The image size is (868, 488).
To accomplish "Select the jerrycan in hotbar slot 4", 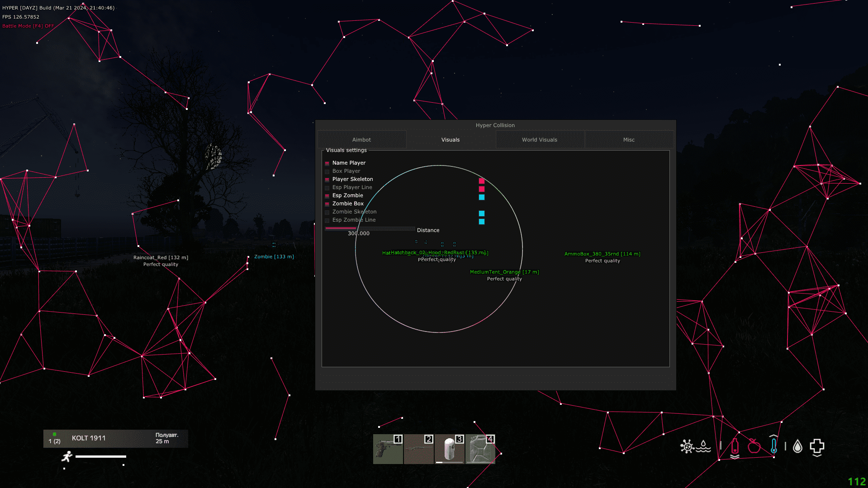I will pyautogui.click(x=480, y=449).
